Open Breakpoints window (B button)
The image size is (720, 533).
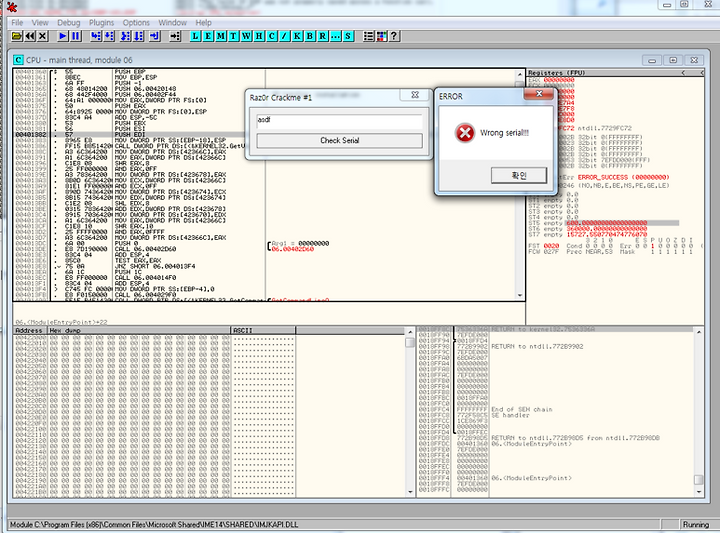coord(310,36)
